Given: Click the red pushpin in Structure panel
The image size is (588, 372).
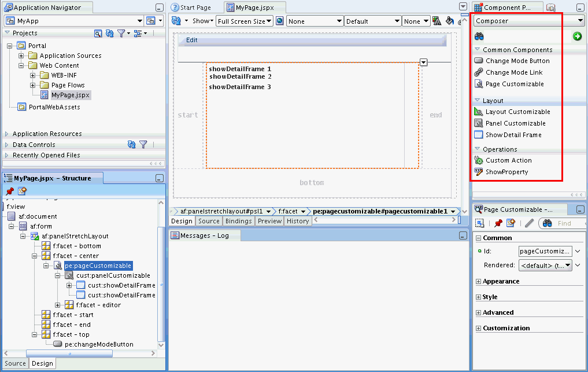Looking at the screenshot, I should [10, 191].
